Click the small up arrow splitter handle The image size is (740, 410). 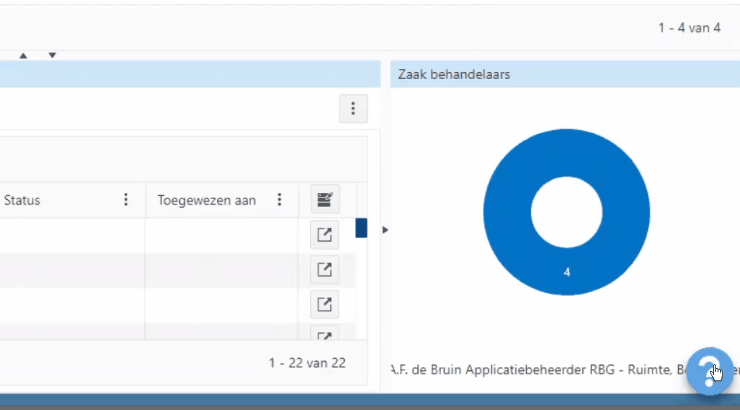(x=24, y=55)
